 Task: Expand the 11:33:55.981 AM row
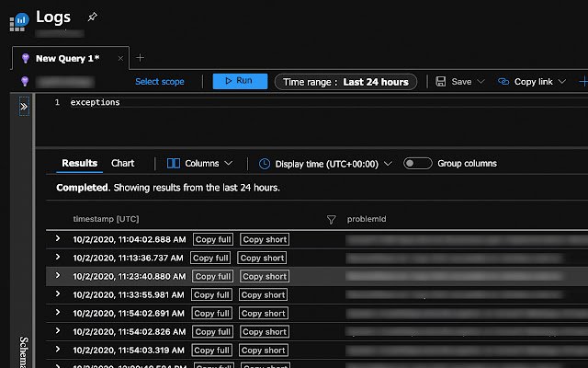(58, 293)
